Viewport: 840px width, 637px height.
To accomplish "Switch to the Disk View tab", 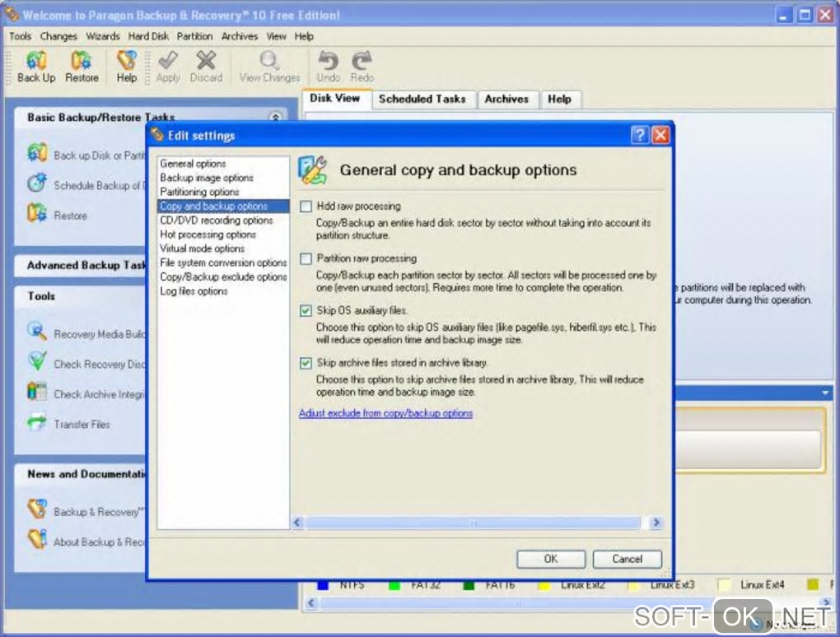I will pyautogui.click(x=335, y=99).
